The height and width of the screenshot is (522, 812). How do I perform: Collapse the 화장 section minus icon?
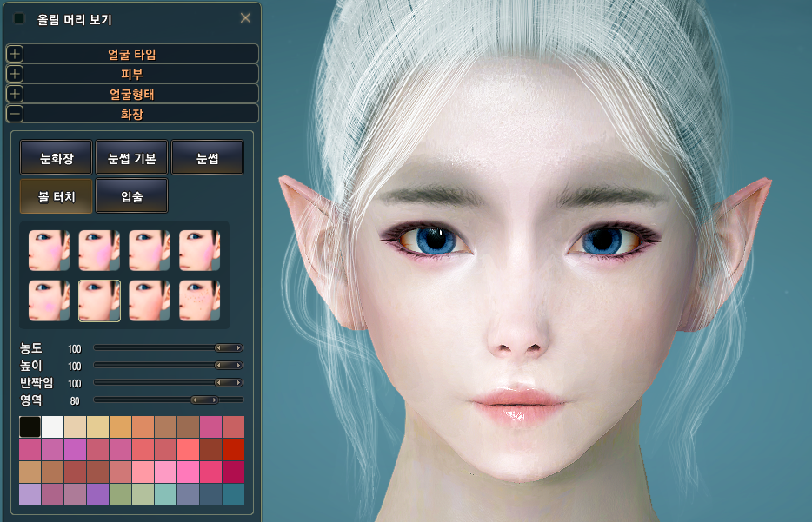pyautogui.click(x=15, y=114)
